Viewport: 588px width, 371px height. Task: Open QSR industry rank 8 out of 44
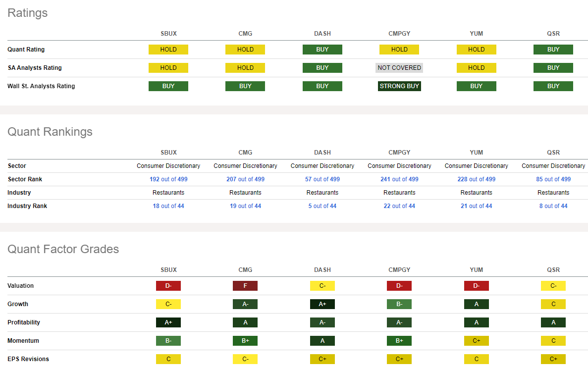click(x=553, y=206)
